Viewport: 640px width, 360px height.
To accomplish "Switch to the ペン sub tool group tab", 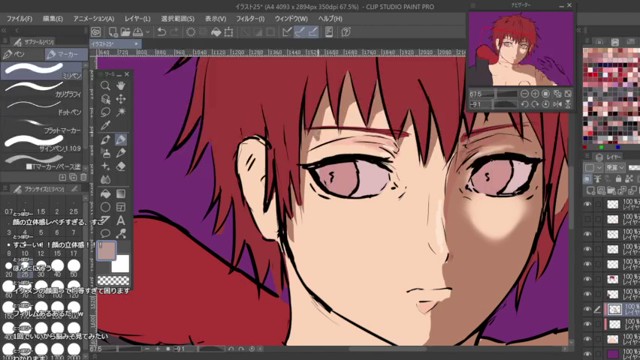I will point(22,54).
